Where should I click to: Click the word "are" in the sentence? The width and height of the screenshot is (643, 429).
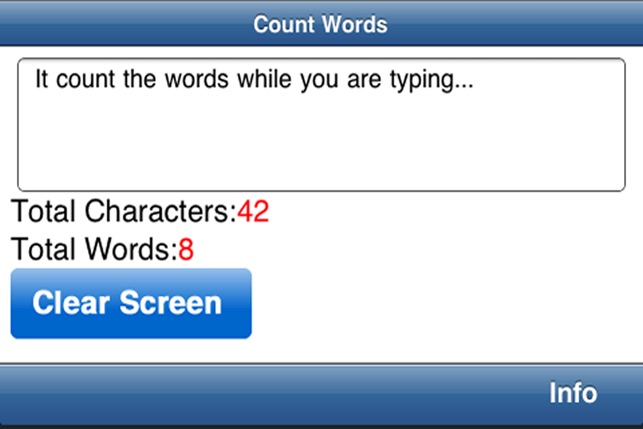point(364,80)
